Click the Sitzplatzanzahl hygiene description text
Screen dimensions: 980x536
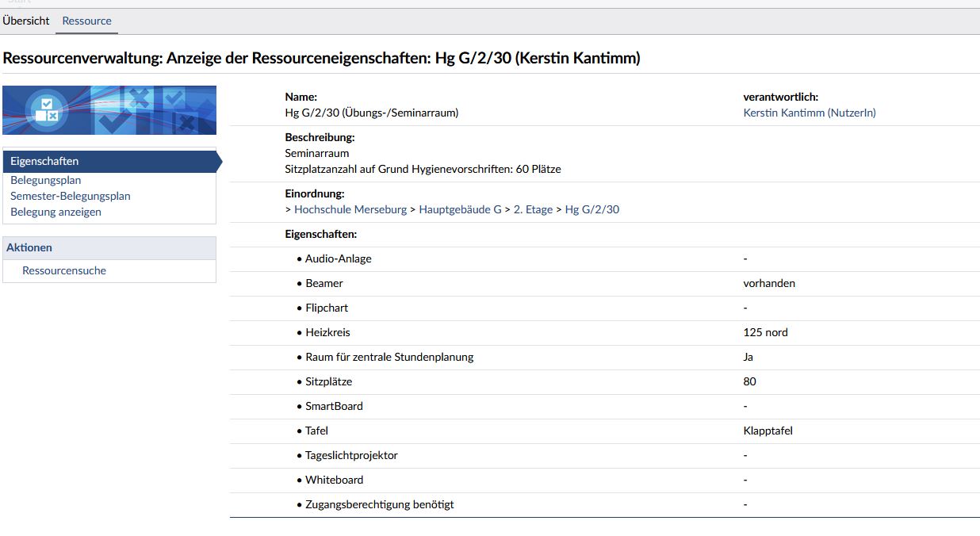click(423, 169)
